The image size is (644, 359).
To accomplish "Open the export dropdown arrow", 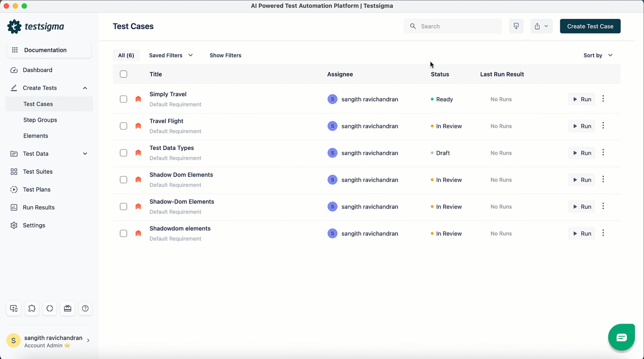I will tap(546, 26).
